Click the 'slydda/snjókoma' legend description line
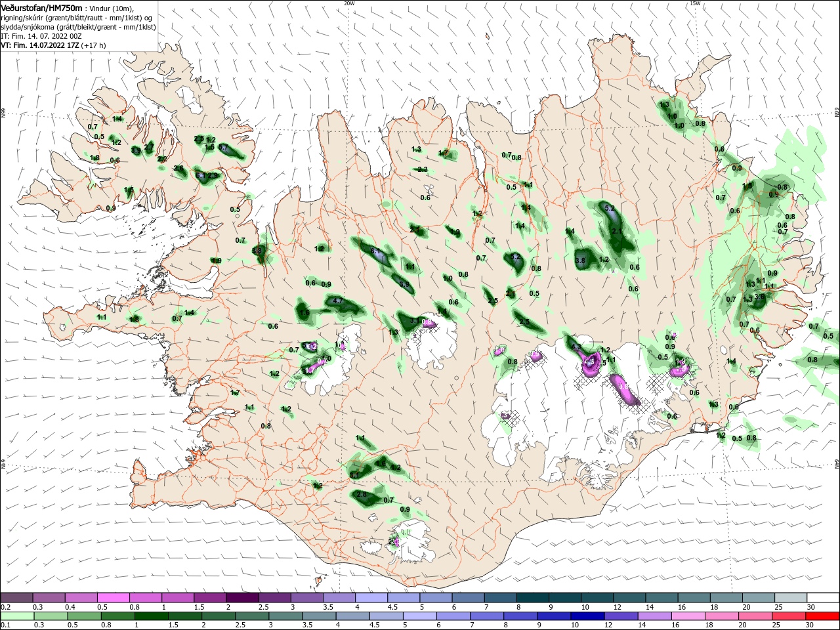This screenshot has width=840, height=630. (78, 27)
